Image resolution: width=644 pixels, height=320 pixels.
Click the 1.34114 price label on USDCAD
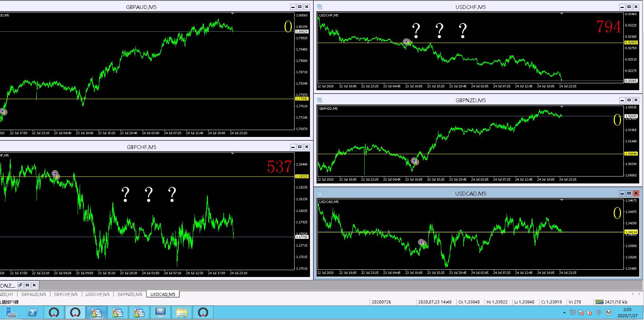coord(631,232)
